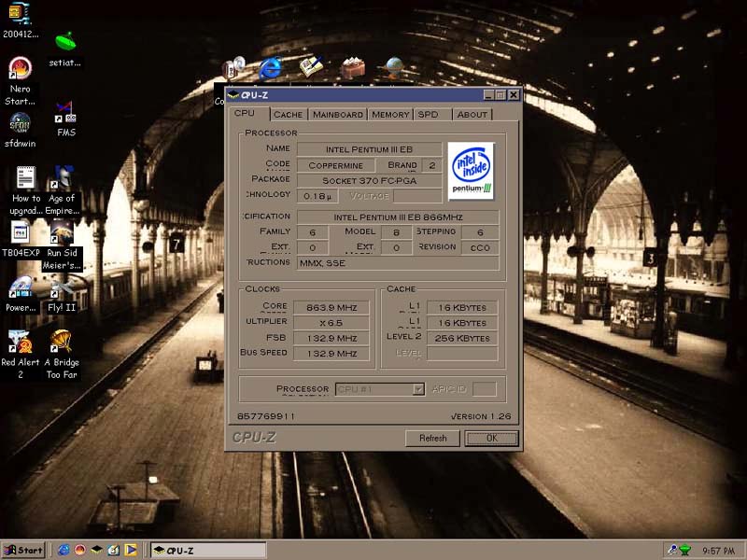Launch the Red Alert 2 game icon
This screenshot has height=560, width=747.
tap(20, 343)
